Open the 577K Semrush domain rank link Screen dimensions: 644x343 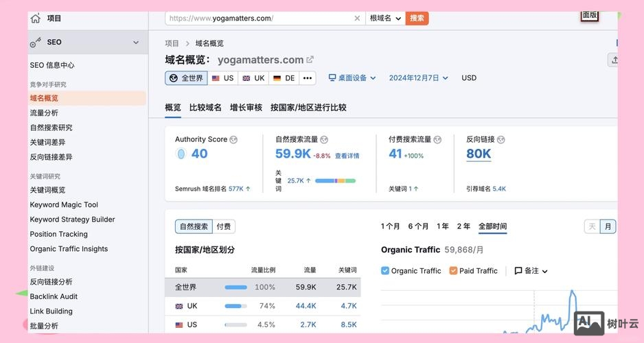click(235, 189)
